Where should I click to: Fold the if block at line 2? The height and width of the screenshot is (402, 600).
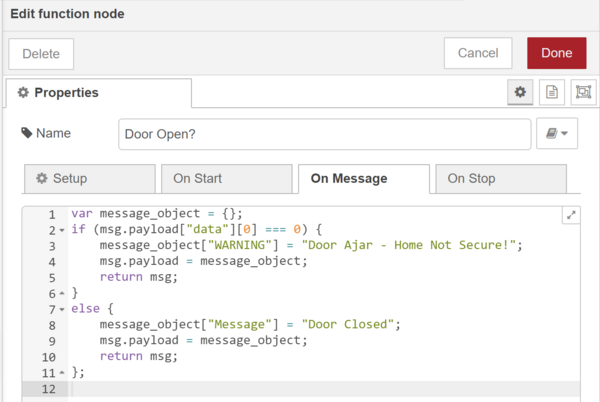tap(62, 230)
